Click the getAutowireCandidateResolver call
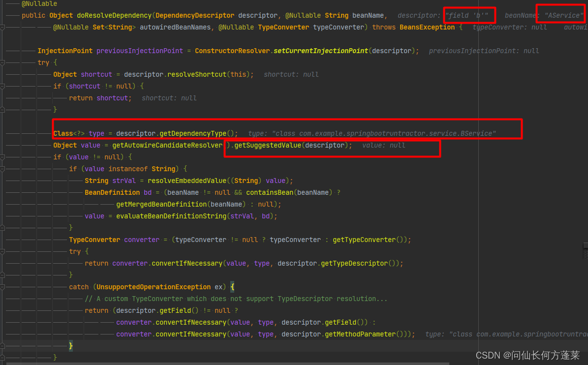The width and height of the screenshot is (588, 365). [x=167, y=146]
